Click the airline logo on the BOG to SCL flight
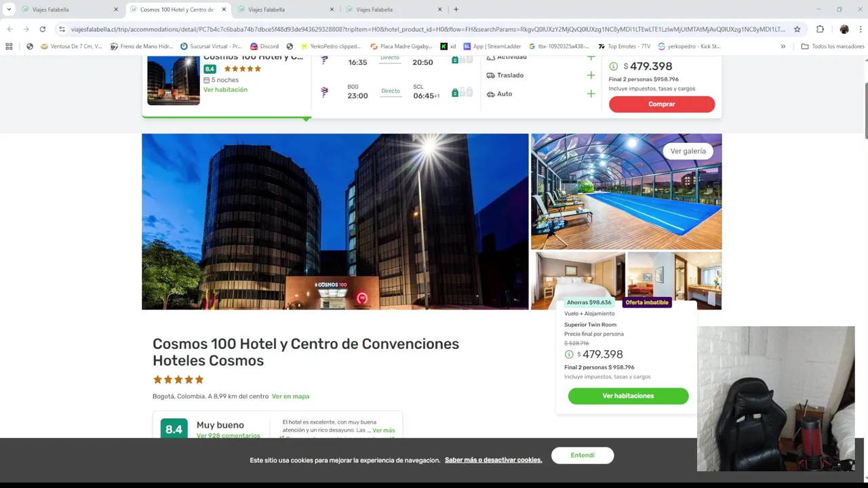Viewport: 868px width, 488px height. [x=324, y=91]
